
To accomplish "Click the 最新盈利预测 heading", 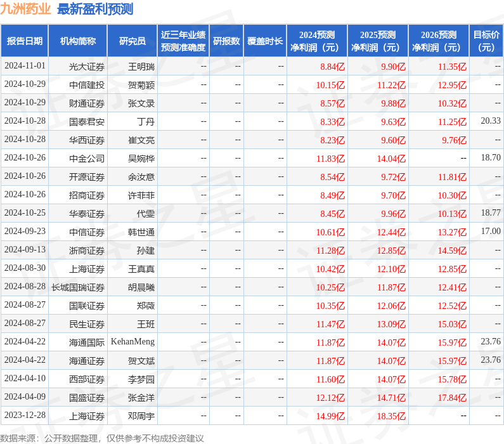I will pos(95,9).
